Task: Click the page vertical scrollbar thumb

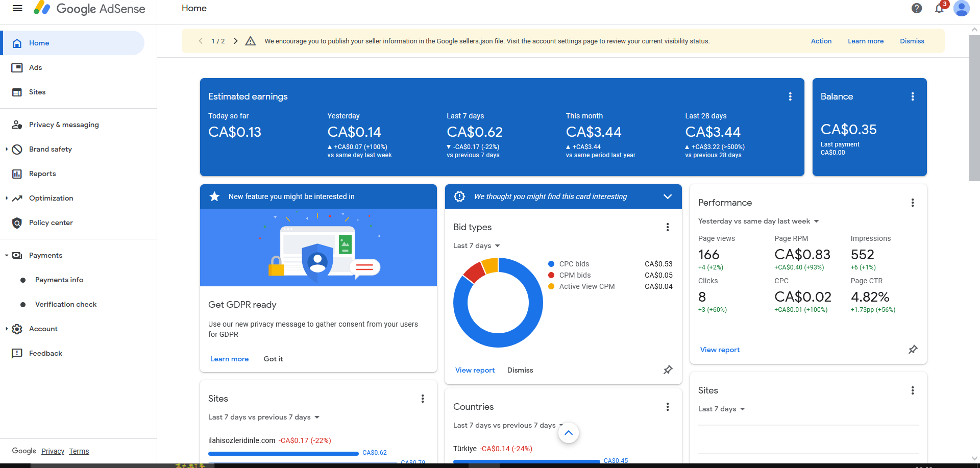Action: point(974,108)
